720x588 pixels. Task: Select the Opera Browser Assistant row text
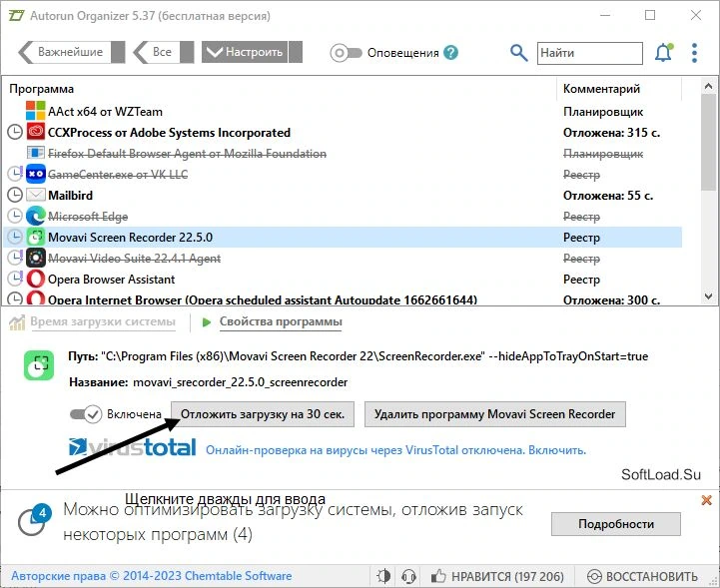(111, 280)
